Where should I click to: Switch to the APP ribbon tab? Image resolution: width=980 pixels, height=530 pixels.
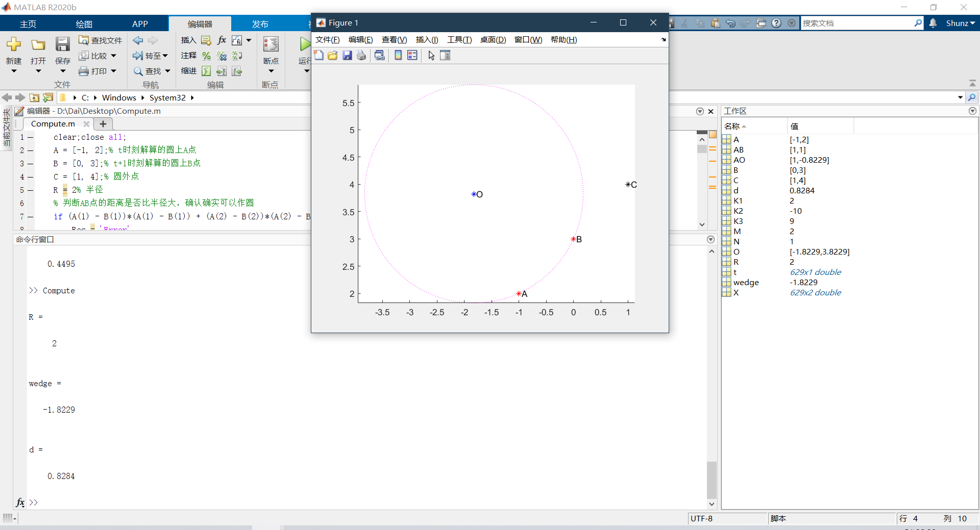point(140,24)
